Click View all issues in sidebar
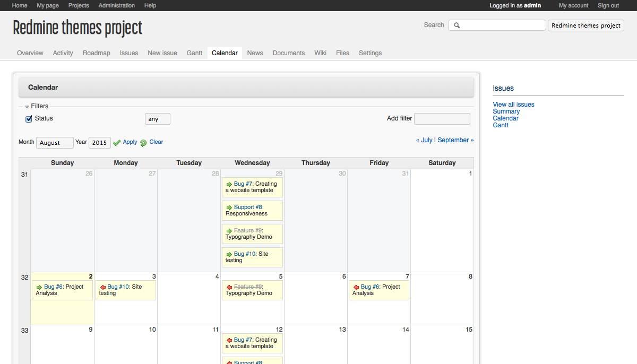Screen dimensions: 637x364 coord(513,105)
